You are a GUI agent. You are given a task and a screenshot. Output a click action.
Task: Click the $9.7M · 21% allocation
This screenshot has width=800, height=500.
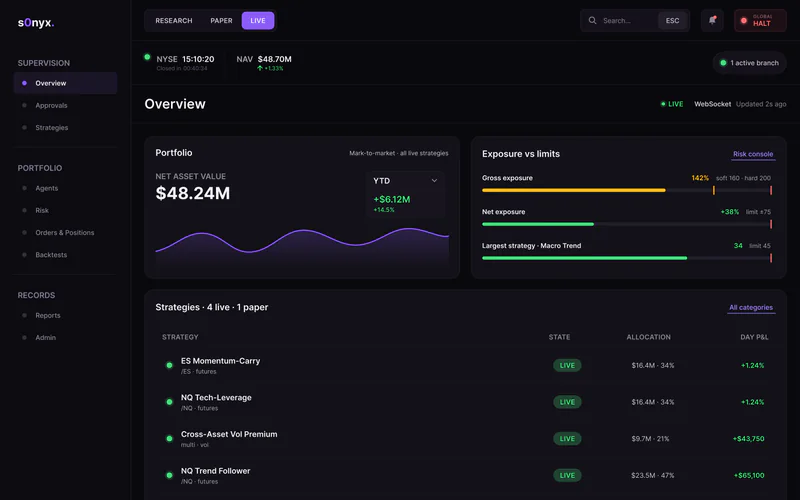pyautogui.click(x=650, y=439)
